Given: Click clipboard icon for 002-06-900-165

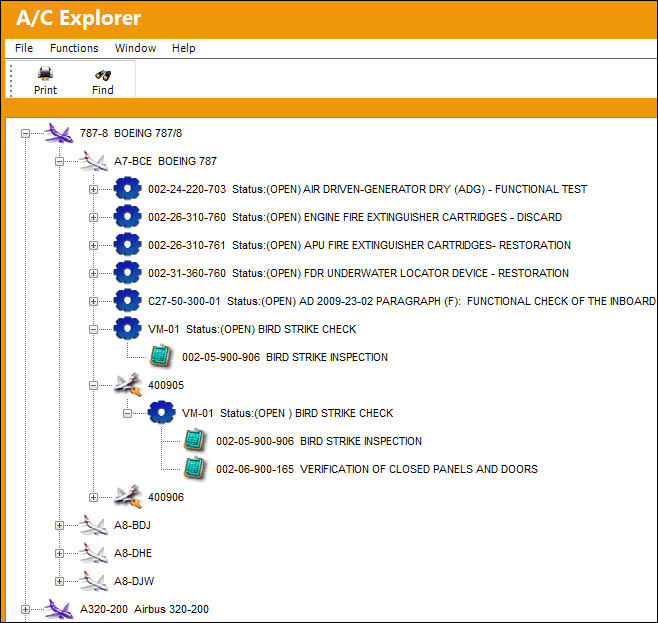Looking at the screenshot, I should 195,469.
